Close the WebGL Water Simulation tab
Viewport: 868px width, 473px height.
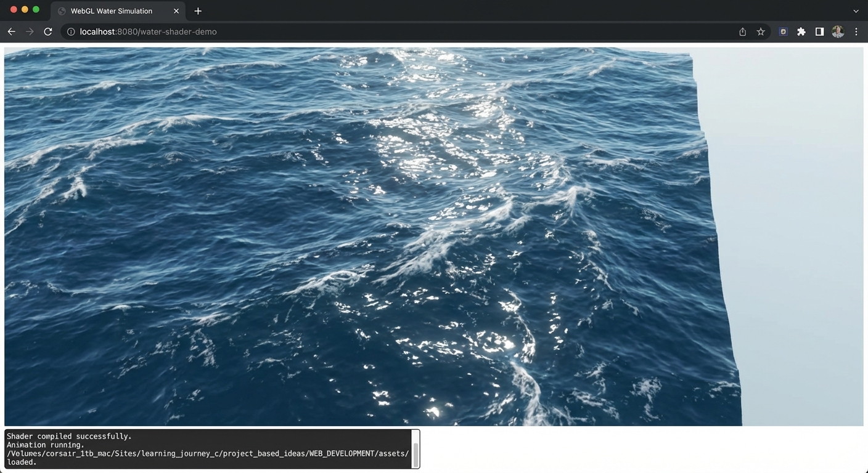(x=176, y=11)
